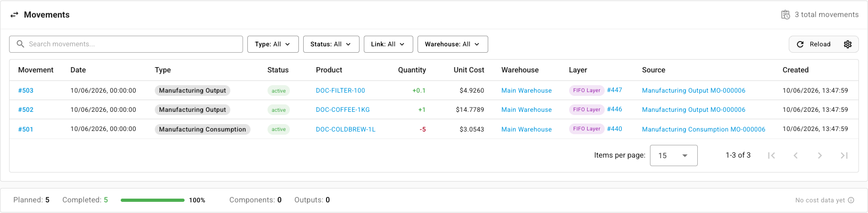Click active status badge in row #503
Viewport: 868px width, 213px height.
pos(279,91)
